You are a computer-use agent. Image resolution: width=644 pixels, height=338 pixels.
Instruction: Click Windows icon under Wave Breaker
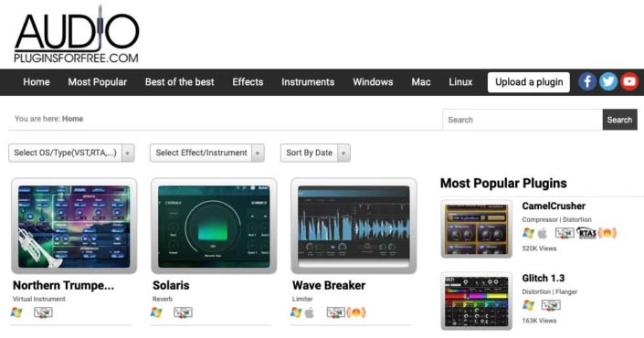(296, 312)
